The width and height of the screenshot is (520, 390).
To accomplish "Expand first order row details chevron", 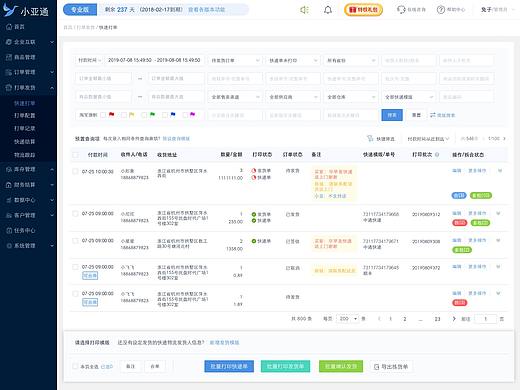I will [500, 171].
